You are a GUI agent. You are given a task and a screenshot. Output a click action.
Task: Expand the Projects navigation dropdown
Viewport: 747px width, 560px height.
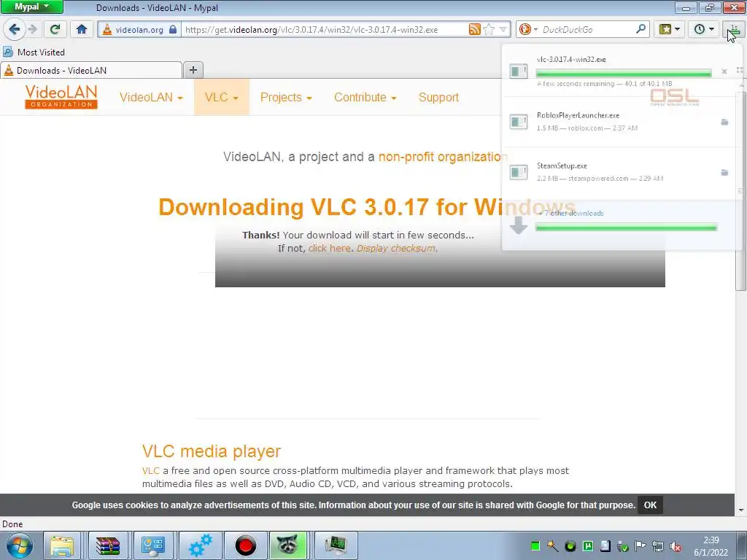(286, 97)
